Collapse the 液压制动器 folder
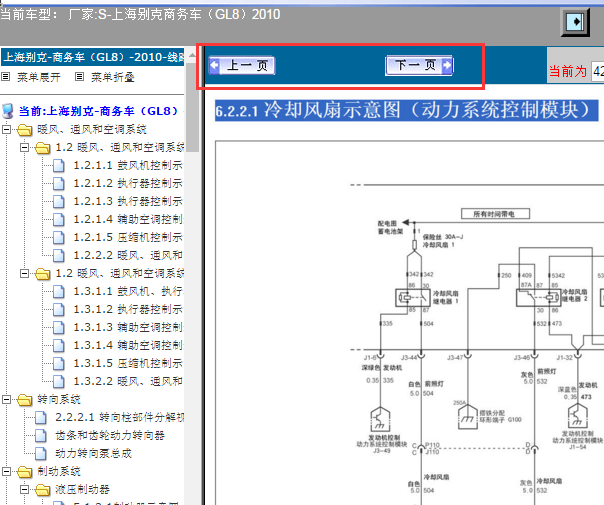This screenshot has width=604, height=505. coord(25,490)
